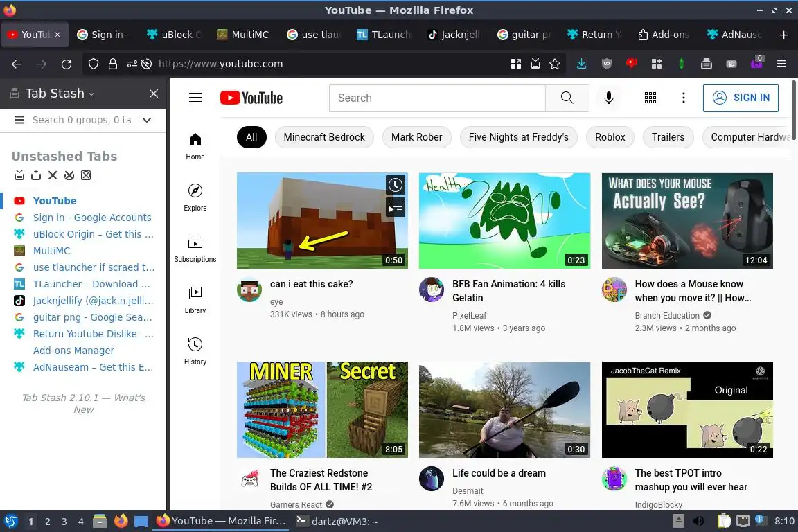Open Library in YouTube sidebar
This screenshot has width=798, height=532.
[195, 300]
